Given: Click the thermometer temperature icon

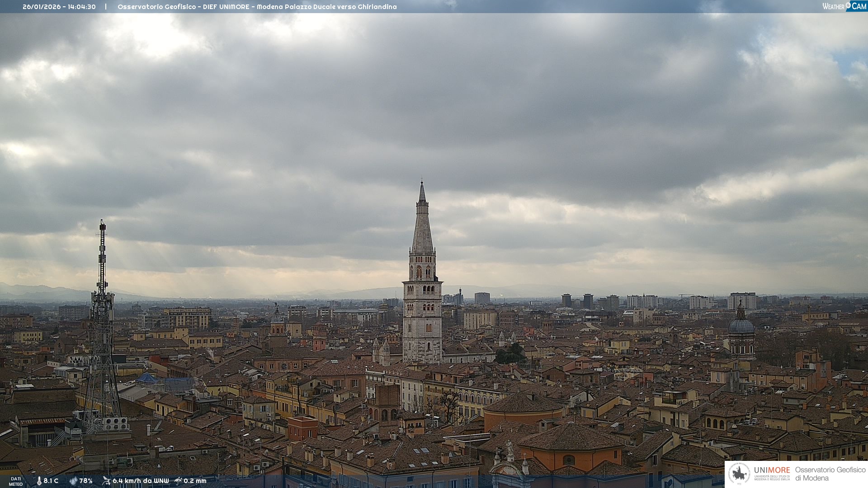Looking at the screenshot, I should (39, 481).
